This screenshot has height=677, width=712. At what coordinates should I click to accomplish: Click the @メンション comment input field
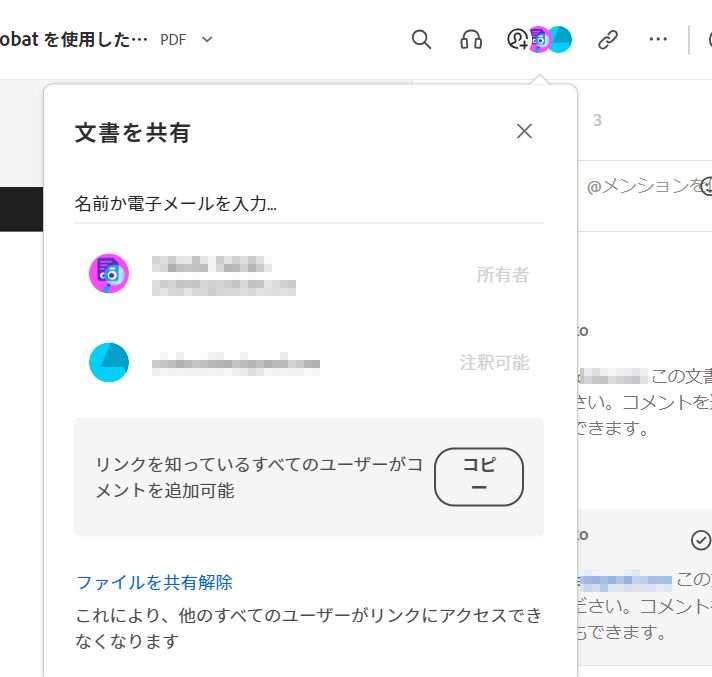point(645,186)
